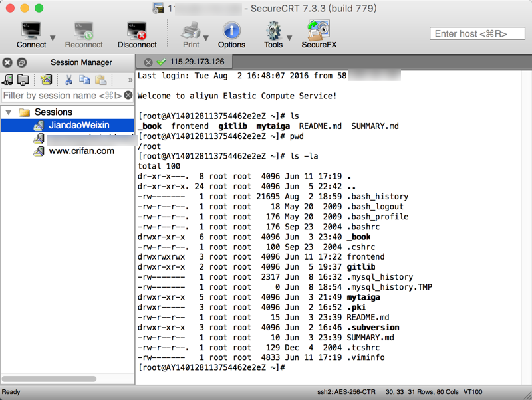Open the Options toolbar icon
Viewport: 532px width, 400px height.
[x=231, y=31]
